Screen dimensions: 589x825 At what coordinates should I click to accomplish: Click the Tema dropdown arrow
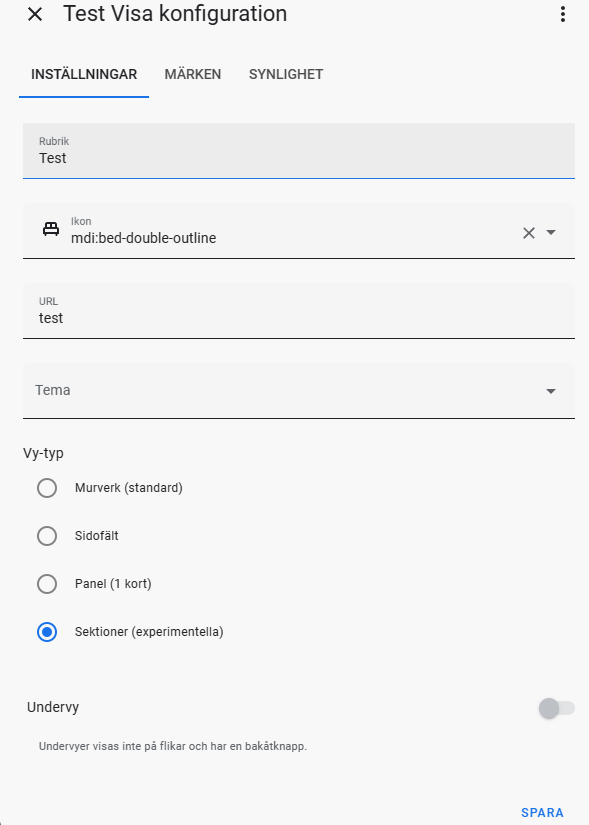551,391
